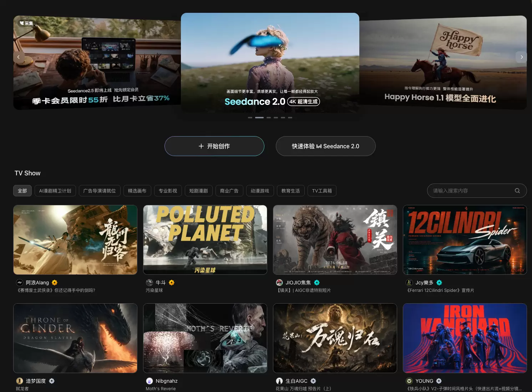This screenshot has height=392, width=532.
Task: Click the 开始创作 button
Action: tap(214, 146)
